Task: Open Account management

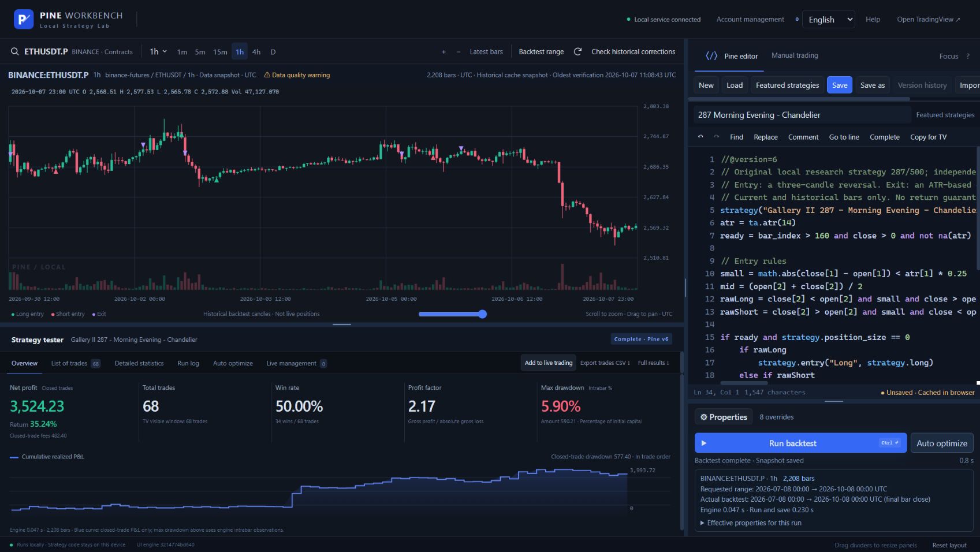Action: point(750,20)
